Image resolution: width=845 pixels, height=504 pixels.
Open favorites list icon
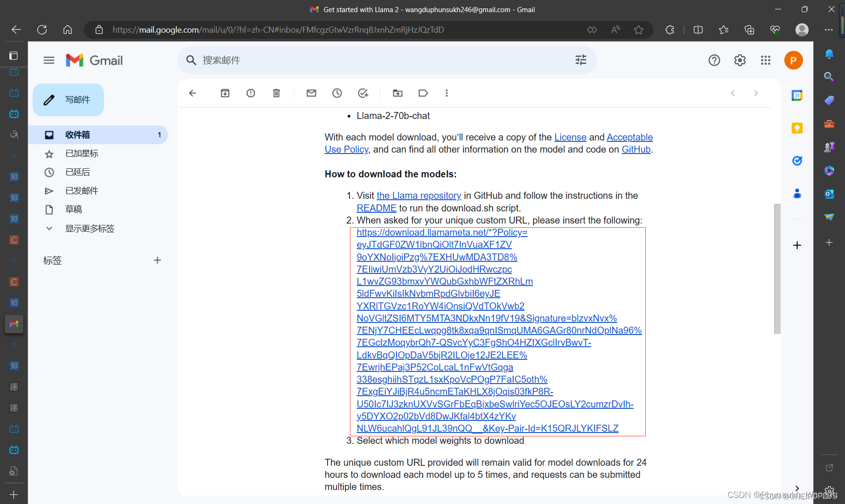(x=724, y=30)
